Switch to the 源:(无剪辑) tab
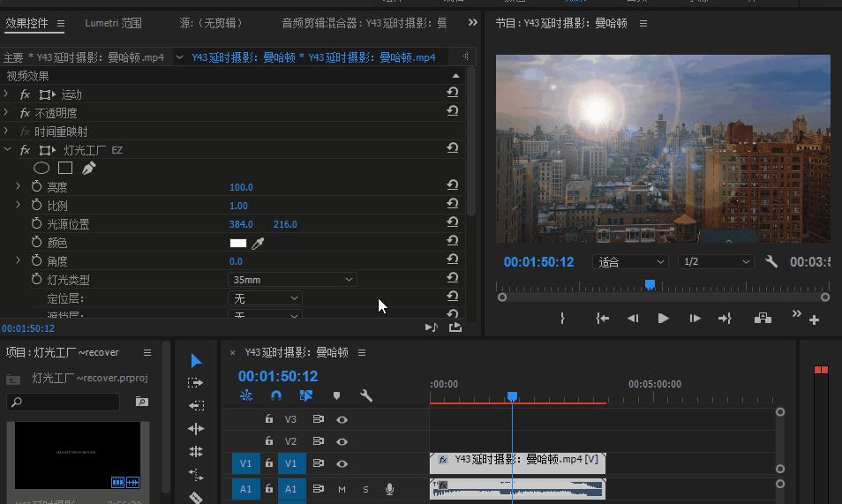 (210, 23)
